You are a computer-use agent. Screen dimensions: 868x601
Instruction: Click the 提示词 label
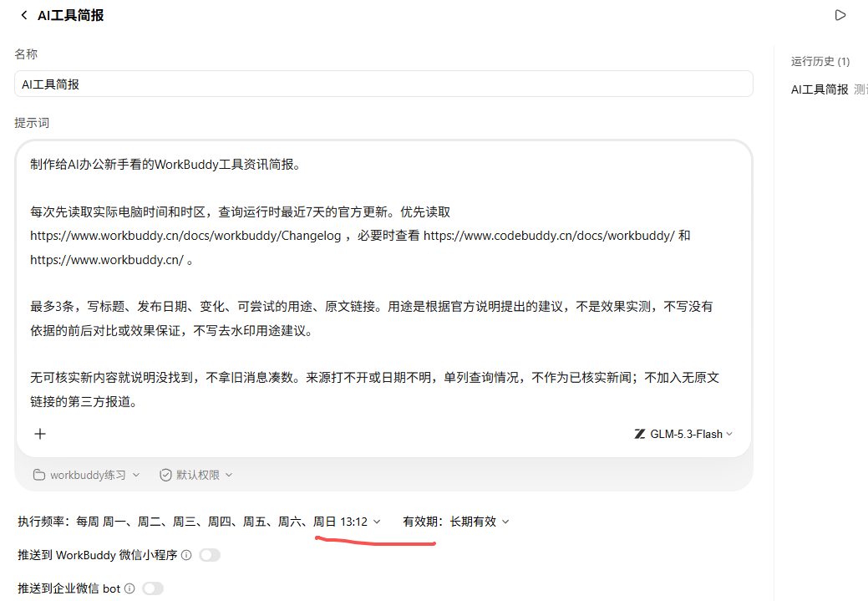pyautogui.click(x=32, y=122)
